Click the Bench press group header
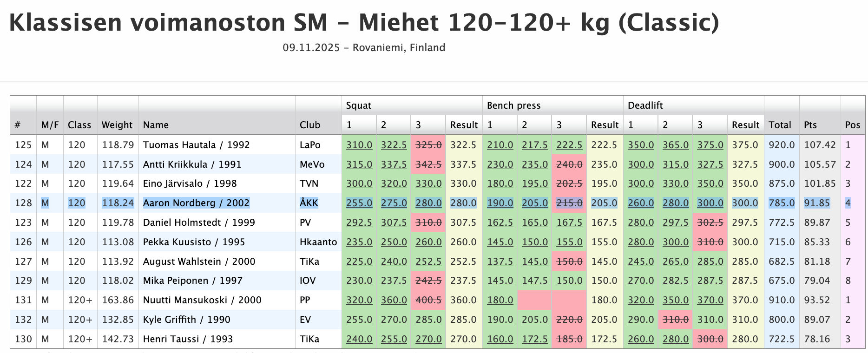Viewport: 868px width, 353px height. (x=513, y=105)
